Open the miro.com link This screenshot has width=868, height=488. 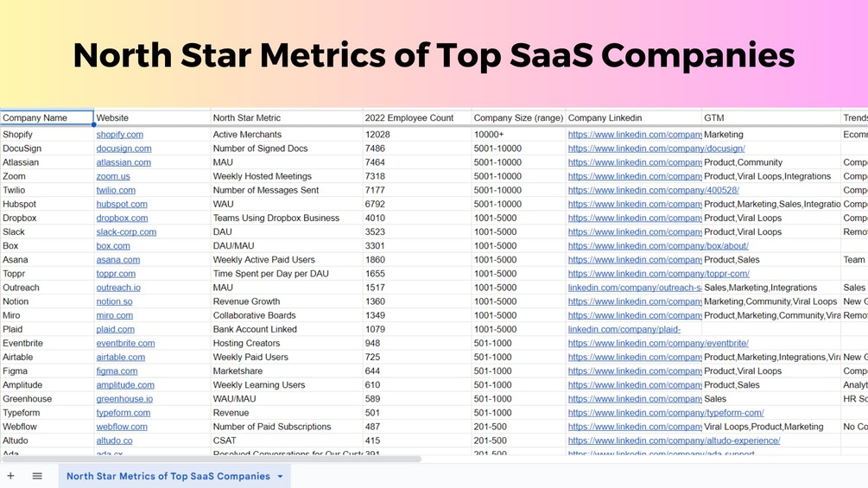click(x=115, y=315)
